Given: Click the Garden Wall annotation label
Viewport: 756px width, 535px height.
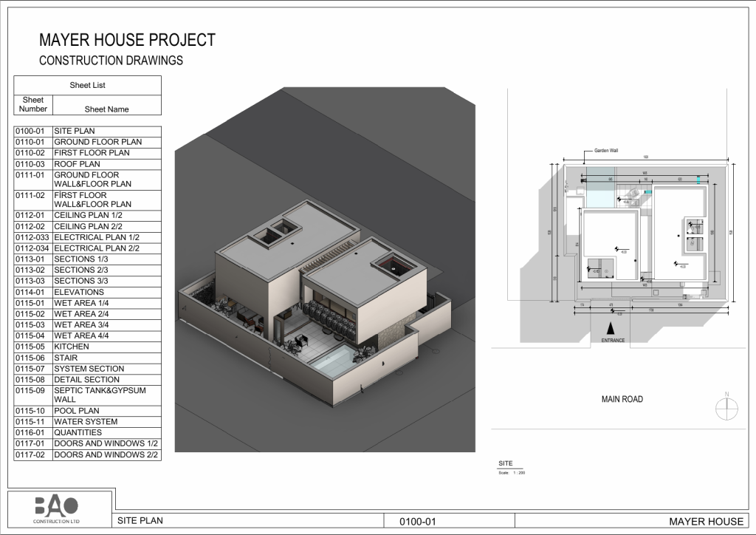Looking at the screenshot, I should (x=605, y=151).
